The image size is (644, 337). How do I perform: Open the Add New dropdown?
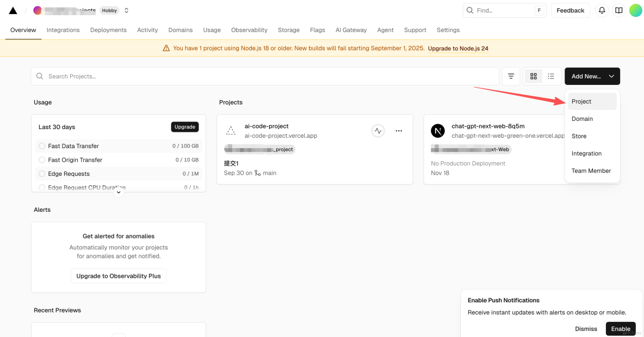click(592, 76)
